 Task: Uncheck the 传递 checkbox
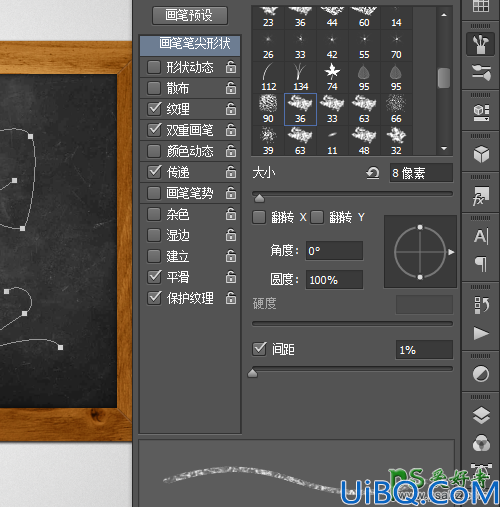point(154,172)
